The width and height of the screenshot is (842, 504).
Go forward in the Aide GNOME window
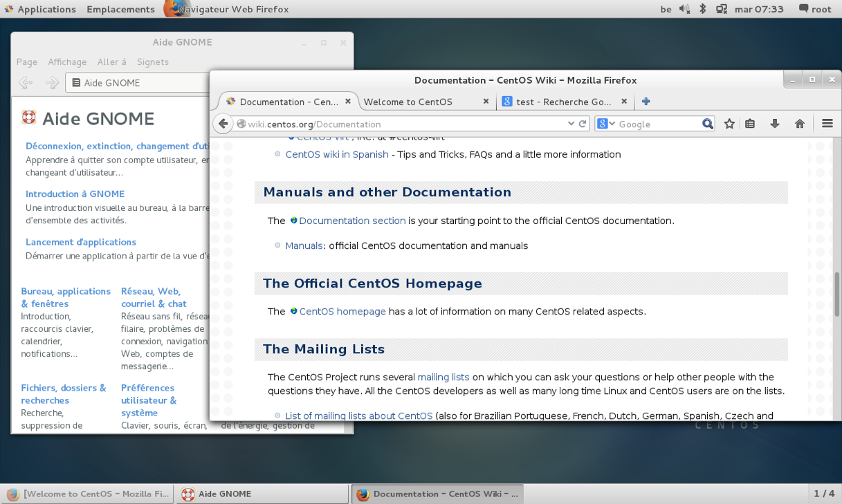[52, 83]
